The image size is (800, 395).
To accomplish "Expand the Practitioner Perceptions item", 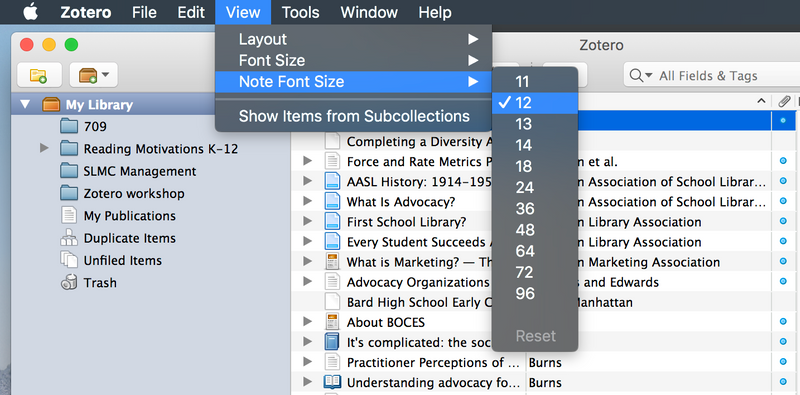I will click(307, 362).
